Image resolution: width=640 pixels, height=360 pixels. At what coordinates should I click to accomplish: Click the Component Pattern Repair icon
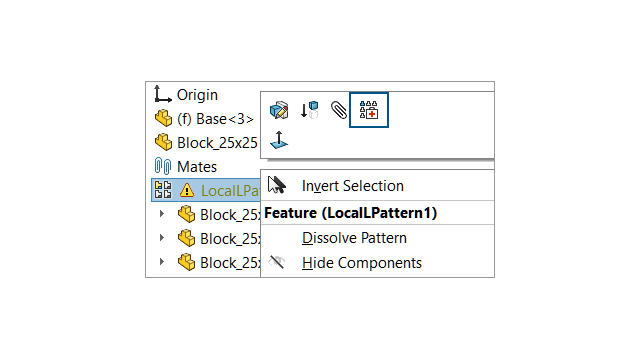[369, 110]
